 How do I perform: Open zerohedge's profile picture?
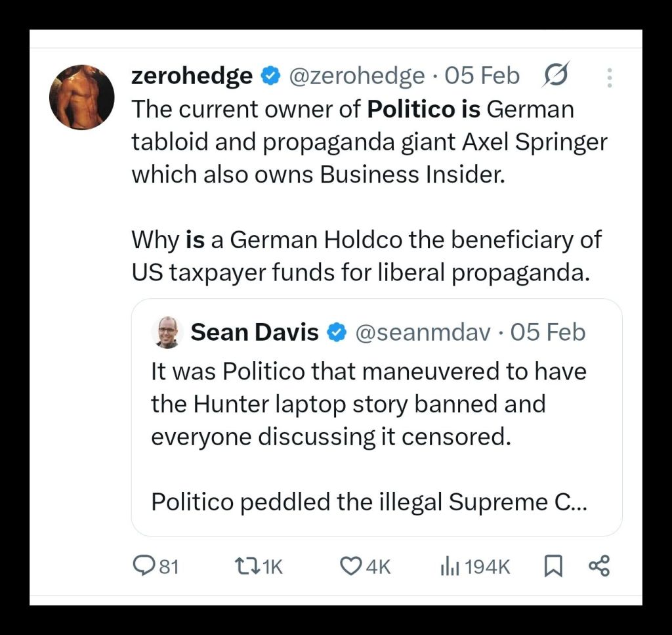(x=81, y=97)
